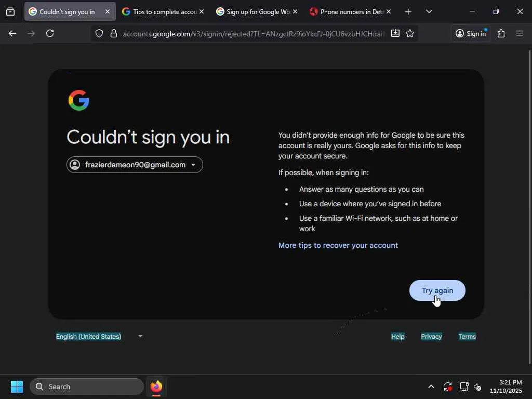Open the extensions puzzle icon

coord(501,33)
